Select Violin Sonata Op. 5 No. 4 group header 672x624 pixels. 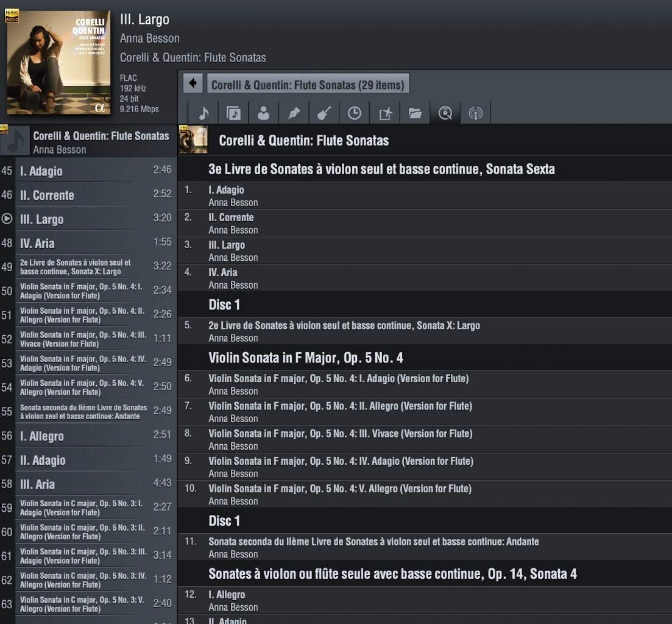[x=425, y=358]
